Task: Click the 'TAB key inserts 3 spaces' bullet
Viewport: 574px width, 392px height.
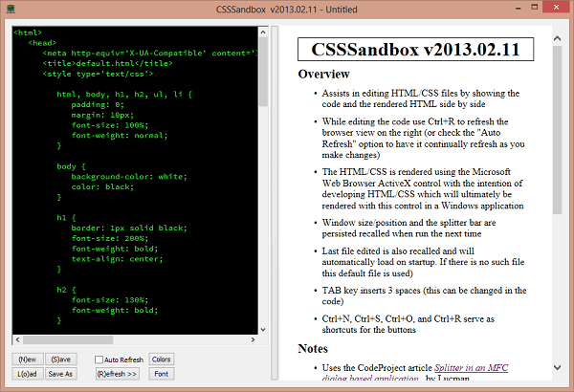Action: pos(424,295)
